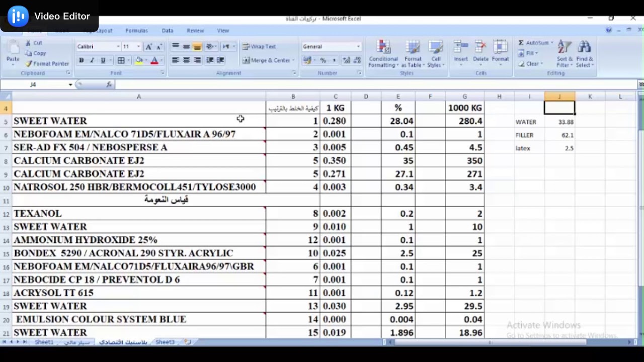Open the Number dialog launcher
This screenshot has height=362, width=644.
[x=359, y=73]
